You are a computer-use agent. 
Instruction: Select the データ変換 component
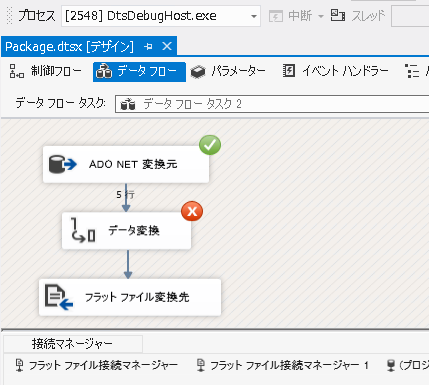tap(126, 231)
